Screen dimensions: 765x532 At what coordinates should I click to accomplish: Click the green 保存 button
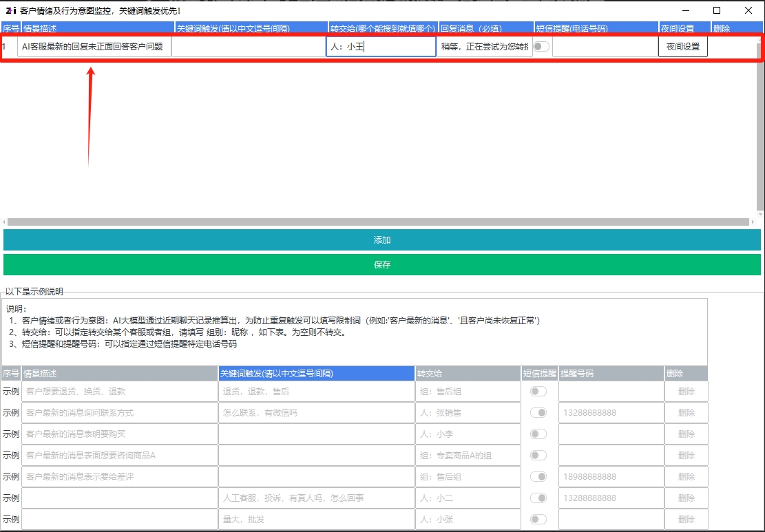coord(382,265)
